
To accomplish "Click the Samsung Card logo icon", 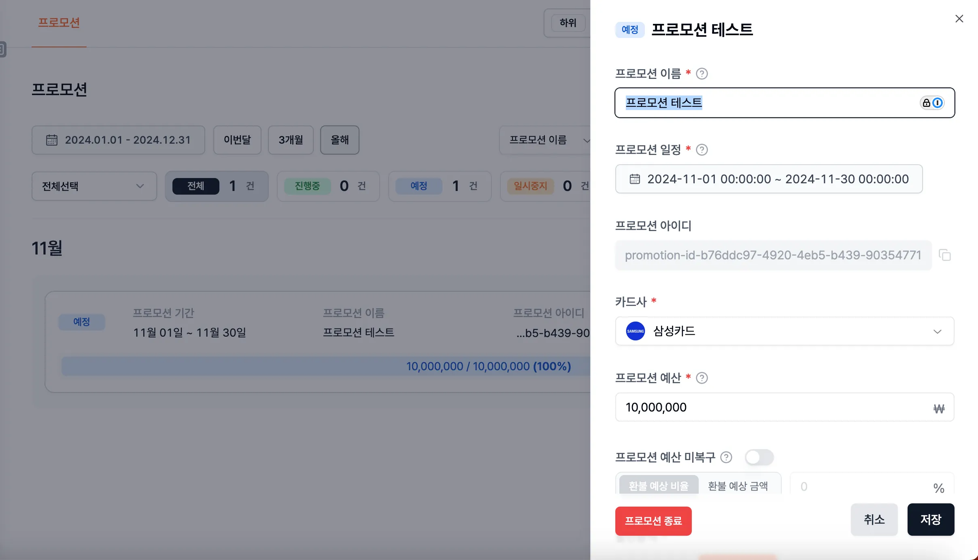I will (634, 331).
